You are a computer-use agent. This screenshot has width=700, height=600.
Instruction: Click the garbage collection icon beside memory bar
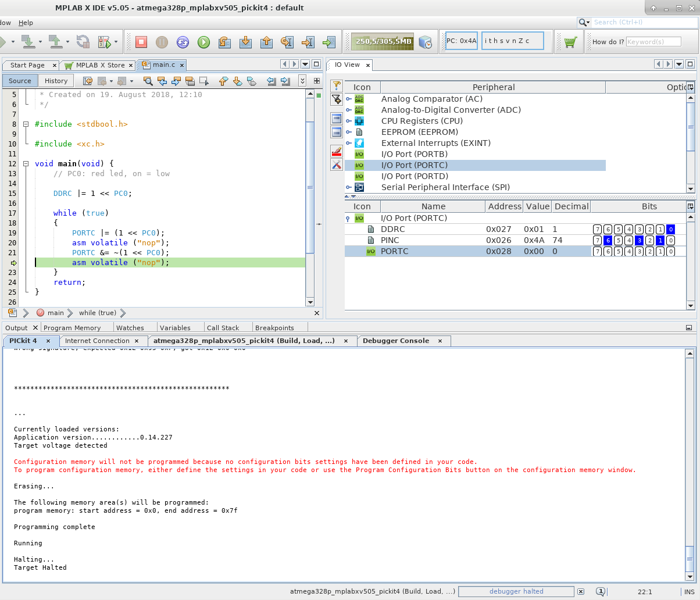(x=426, y=42)
